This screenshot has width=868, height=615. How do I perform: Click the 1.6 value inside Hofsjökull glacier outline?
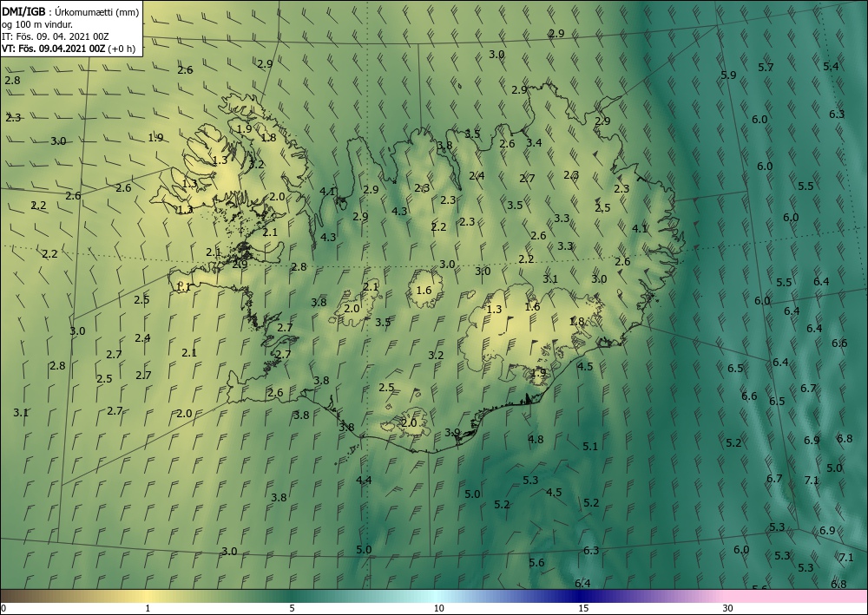pyautogui.click(x=424, y=291)
